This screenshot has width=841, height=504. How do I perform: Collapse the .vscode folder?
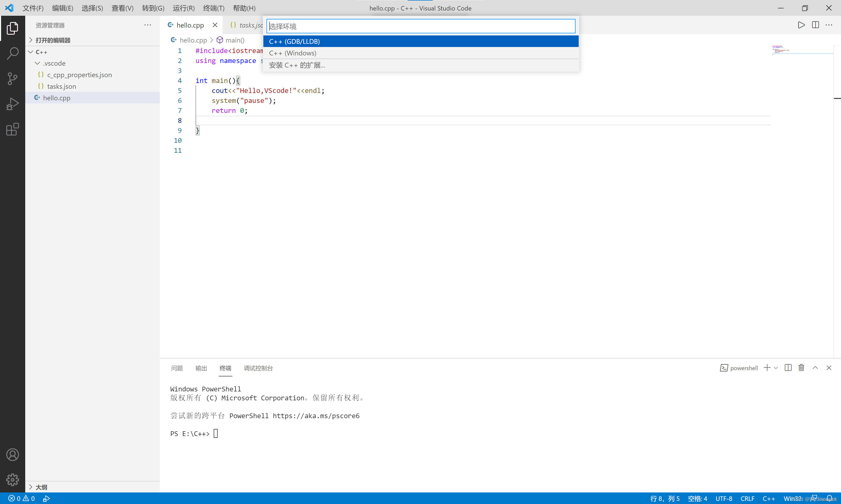(x=37, y=63)
